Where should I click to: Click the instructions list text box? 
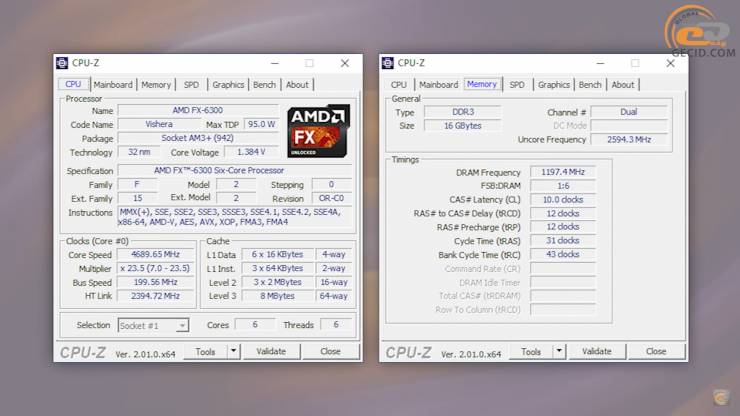(235, 217)
